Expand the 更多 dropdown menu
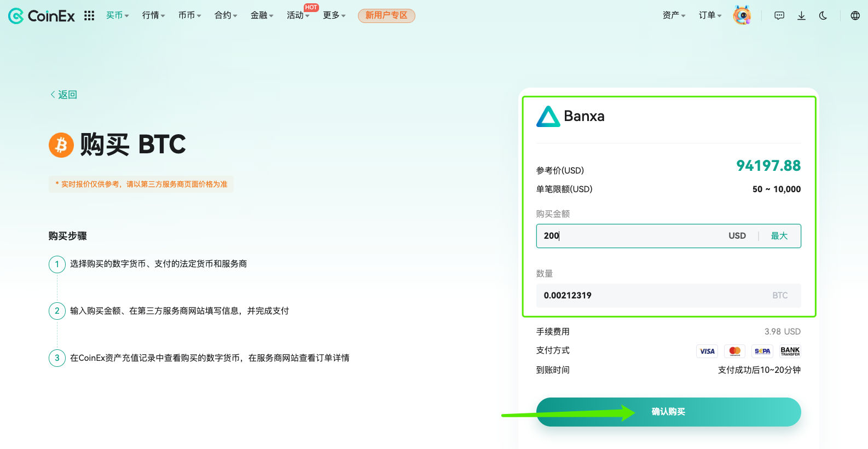The image size is (868, 449). 334,15
